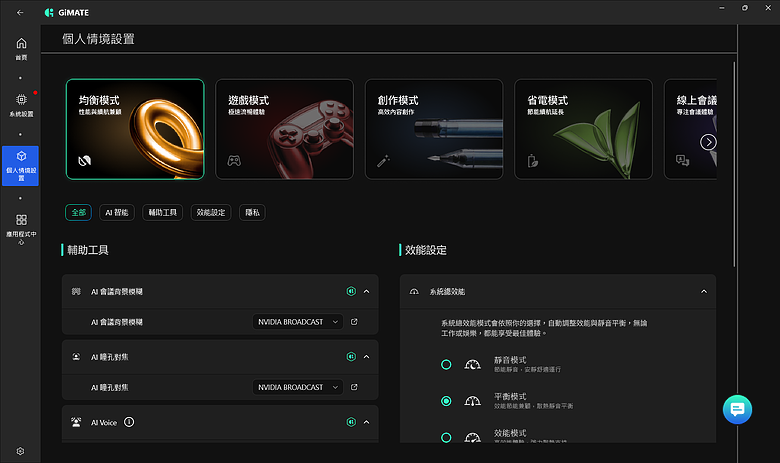Toggle the AI 會議背景模糊 green status icon
Viewport: 780px width, 463px height.
(351, 291)
